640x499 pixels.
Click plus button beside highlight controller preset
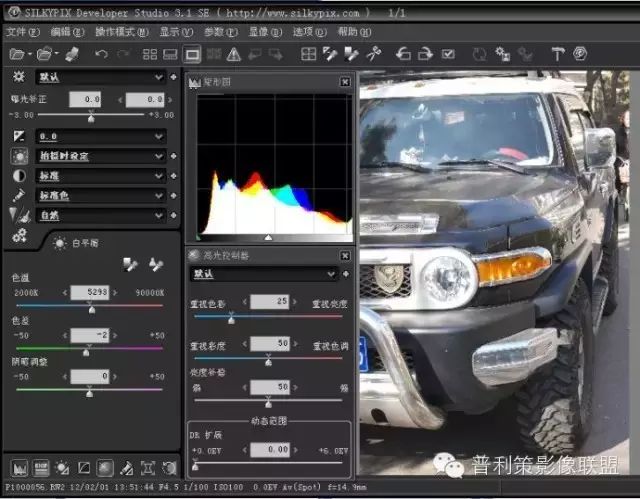point(346,274)
